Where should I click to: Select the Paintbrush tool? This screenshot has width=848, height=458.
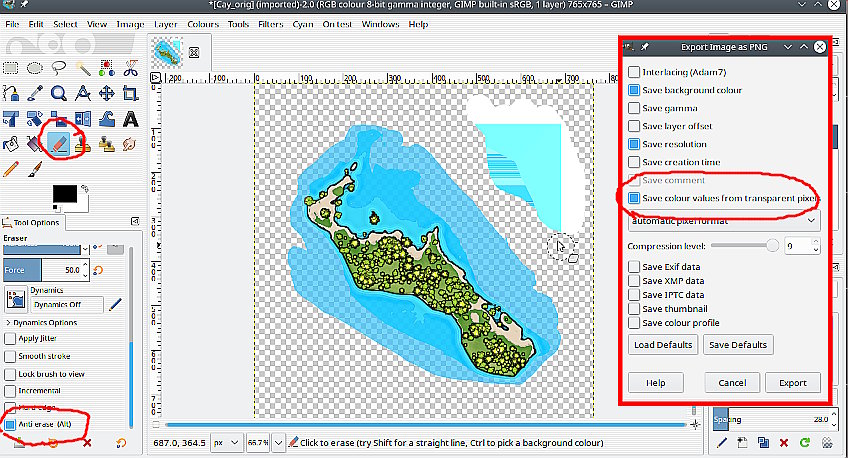[x=35, y=169]
